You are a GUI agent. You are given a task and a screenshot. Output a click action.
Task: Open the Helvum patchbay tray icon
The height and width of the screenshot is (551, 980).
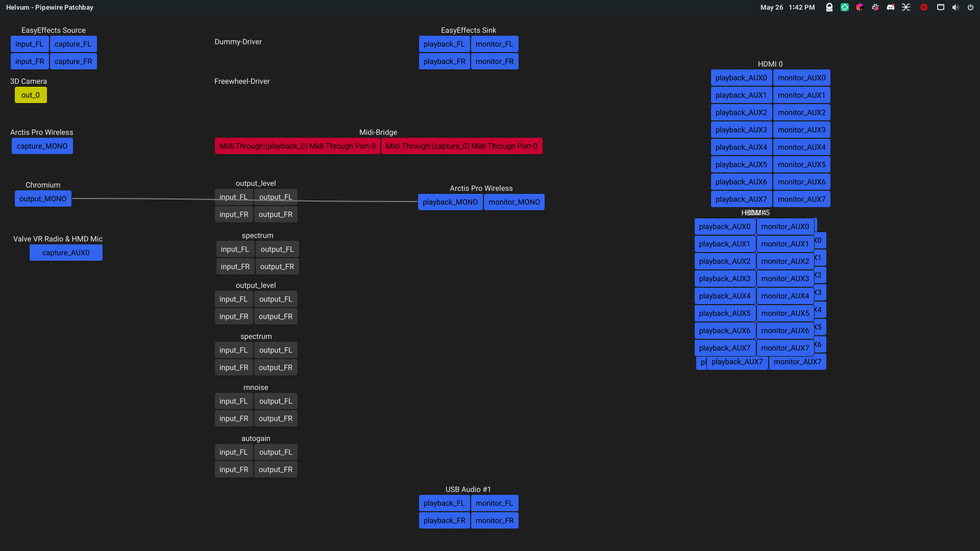[x=906, y=7]
